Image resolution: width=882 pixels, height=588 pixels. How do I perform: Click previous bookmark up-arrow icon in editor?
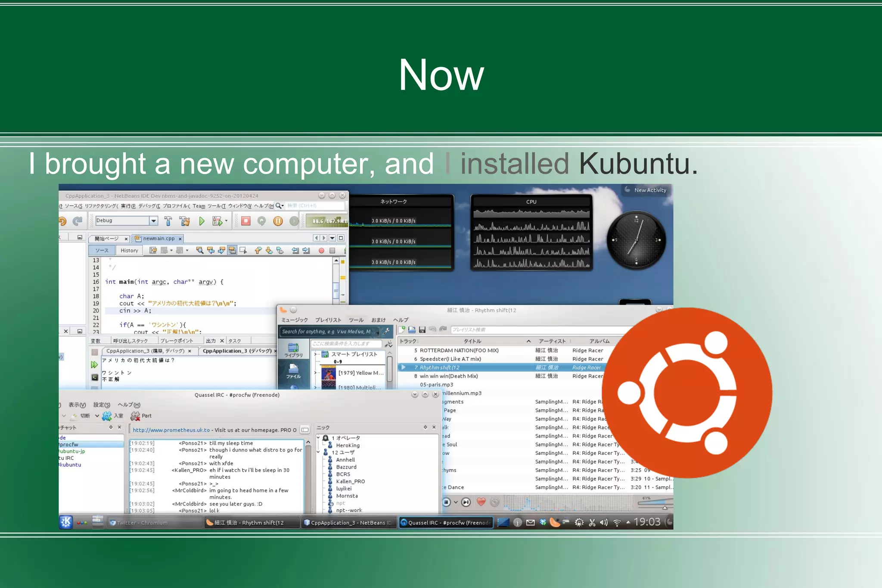258,250
